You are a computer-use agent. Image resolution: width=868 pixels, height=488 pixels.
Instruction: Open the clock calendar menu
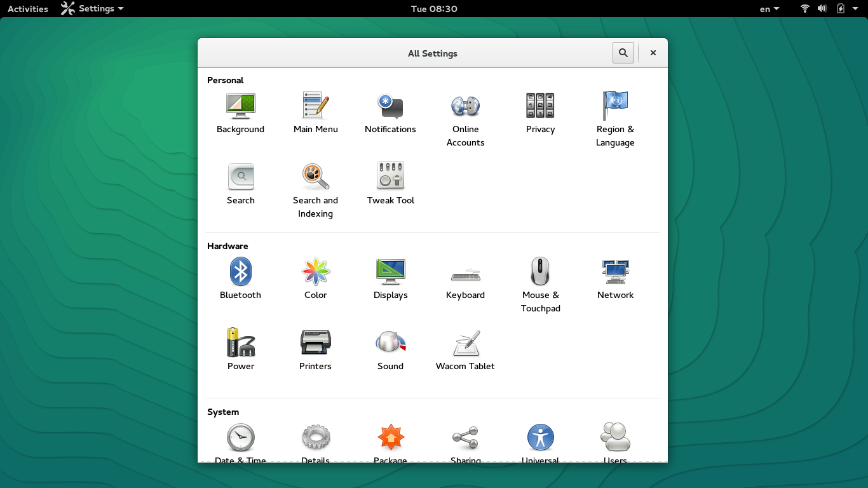coord(434,9)
